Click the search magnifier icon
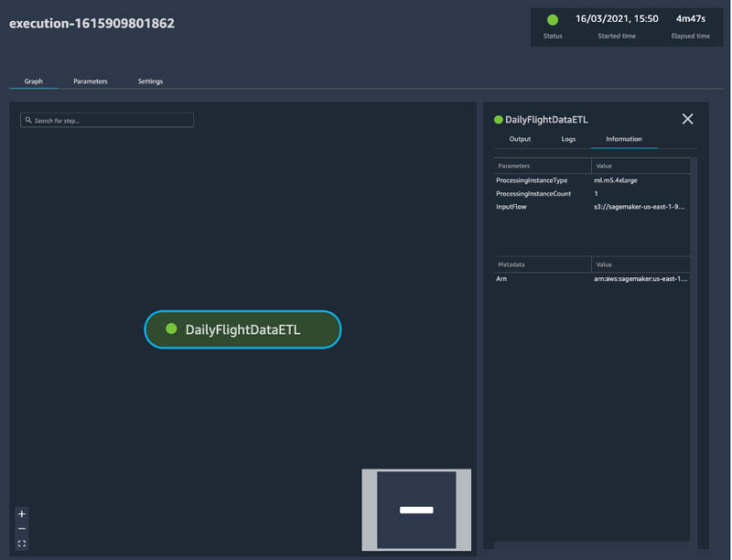This screenshot has width=732, height=560. (x=28, y=121)
